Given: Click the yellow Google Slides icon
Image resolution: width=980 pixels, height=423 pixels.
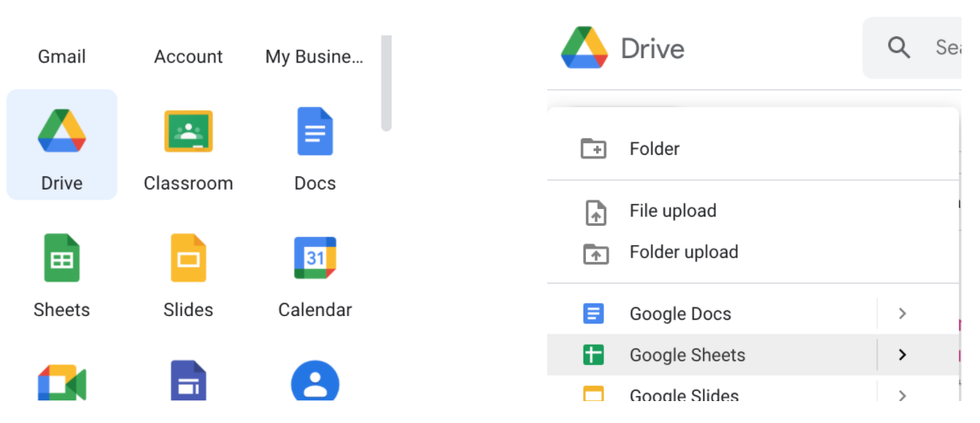Looking at the screenshot, I should (593, 394).
